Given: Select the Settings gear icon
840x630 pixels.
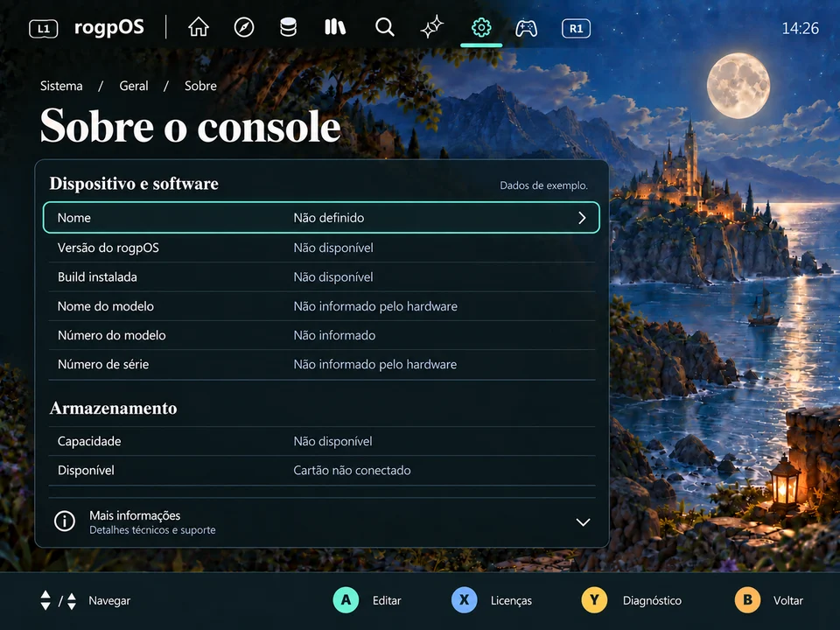Looking at the screenshot, I should click(481, 27).
